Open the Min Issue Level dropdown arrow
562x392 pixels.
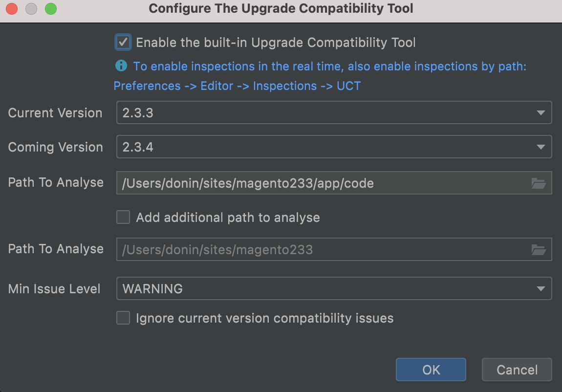(x=540, y=288)
